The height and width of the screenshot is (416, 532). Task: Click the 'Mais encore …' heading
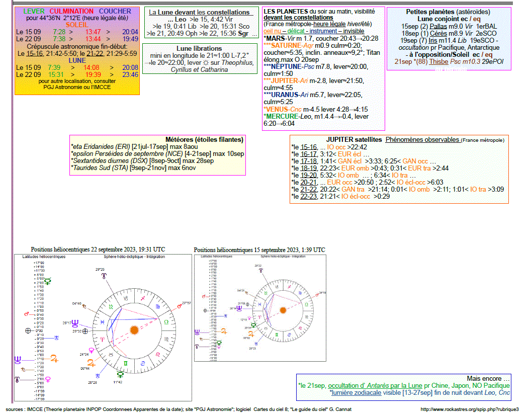pyautogui.click(x=488, y=379)
